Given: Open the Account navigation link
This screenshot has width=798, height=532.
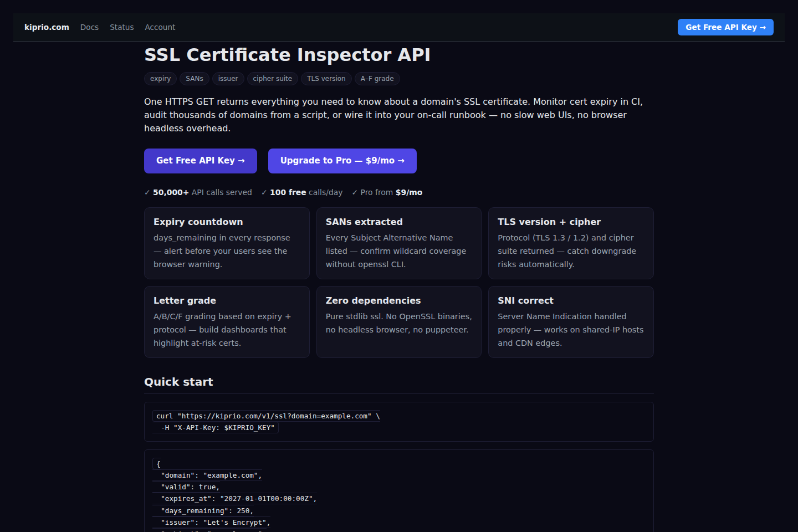Looking at the screenshot, I should pyautogui.click(x=160, y=27).
